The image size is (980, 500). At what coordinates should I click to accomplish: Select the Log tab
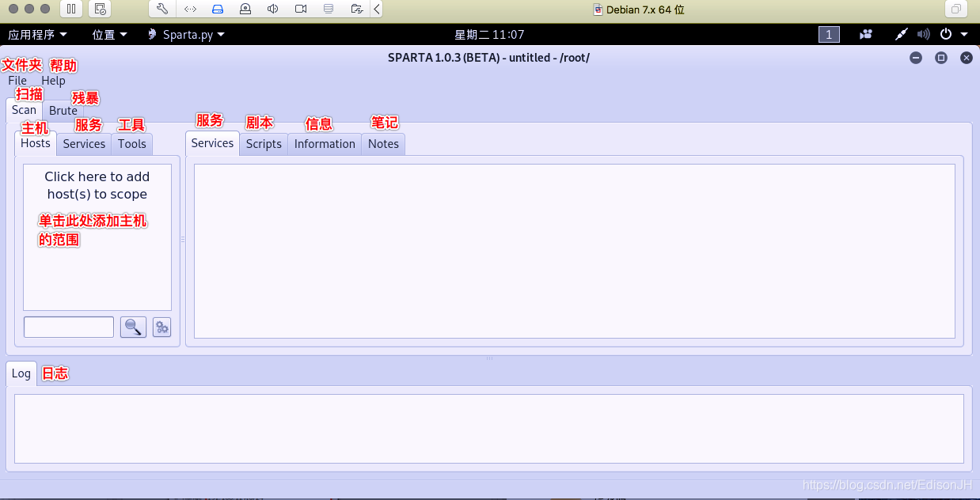tap(21, 373)
